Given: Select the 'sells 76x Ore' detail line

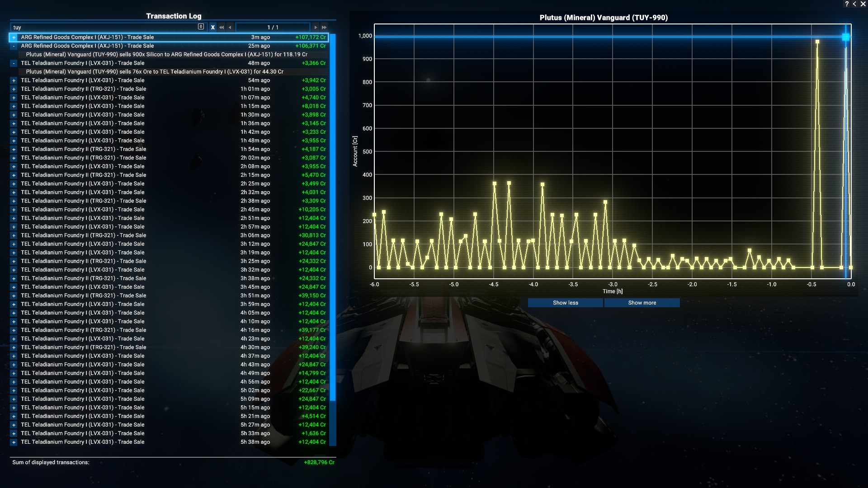Looking at the screenshot, I should tap(155, 71).
